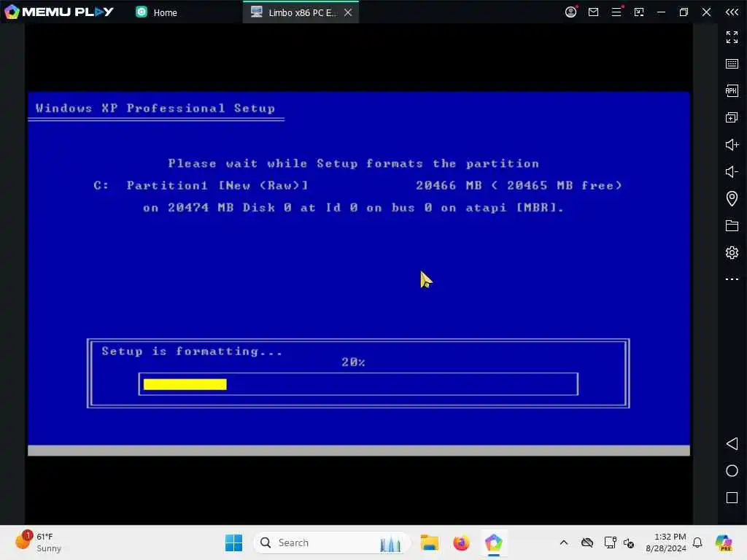Click the MEmu Play logo

point(59,12)
